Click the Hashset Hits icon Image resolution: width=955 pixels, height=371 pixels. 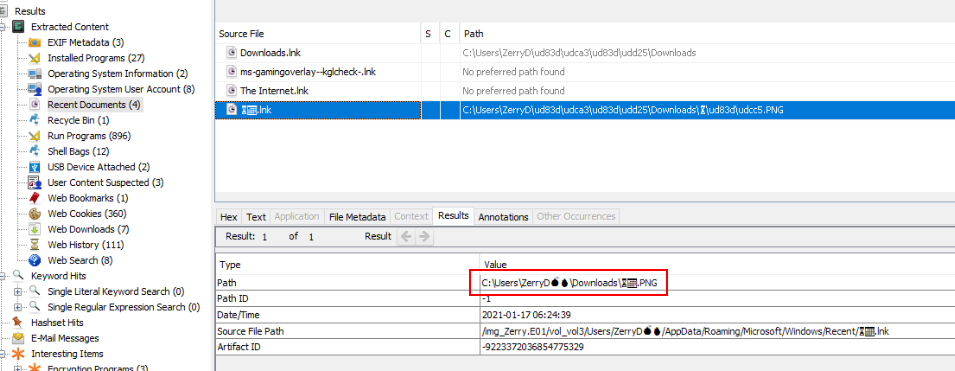coord(18,322)
